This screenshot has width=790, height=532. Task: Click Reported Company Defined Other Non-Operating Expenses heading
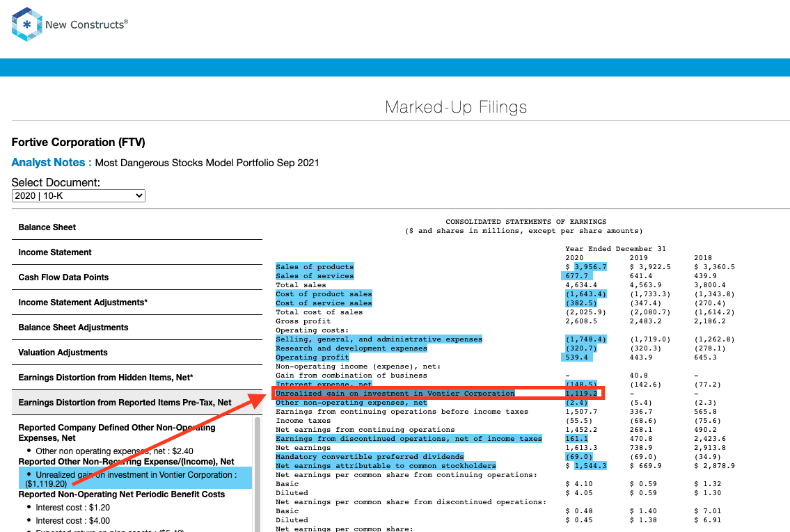click(117, 433)
